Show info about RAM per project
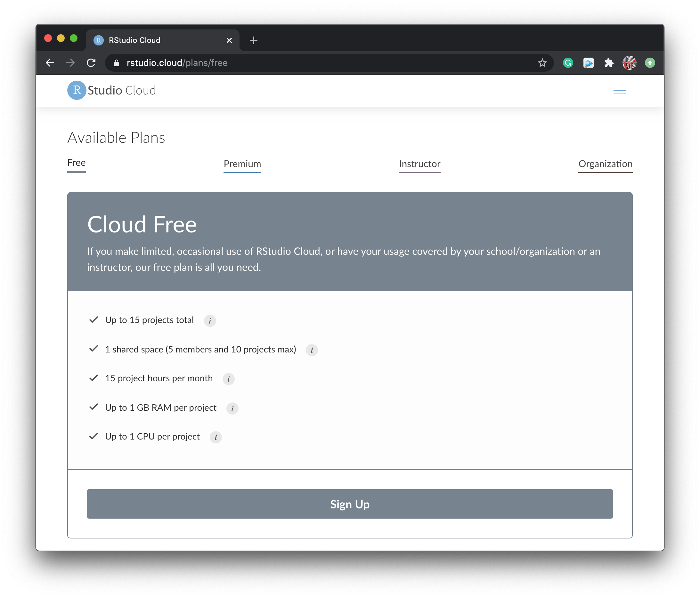This screenshot has height=598, width=700. point(232,408)
